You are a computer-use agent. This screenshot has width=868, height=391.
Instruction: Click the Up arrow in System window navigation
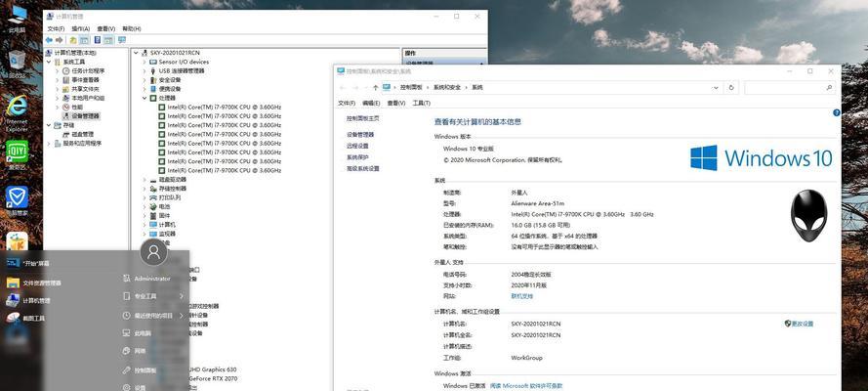pos(375,88)
